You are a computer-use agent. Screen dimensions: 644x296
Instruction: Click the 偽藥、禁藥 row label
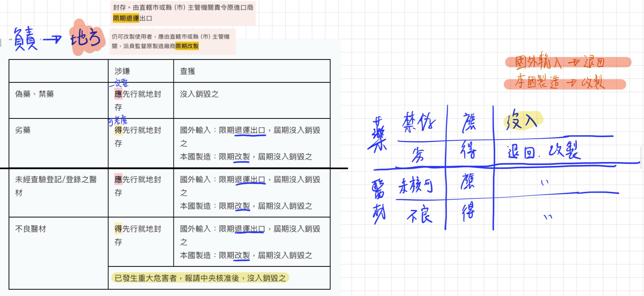pyautogui.click(x=34, y=94)
